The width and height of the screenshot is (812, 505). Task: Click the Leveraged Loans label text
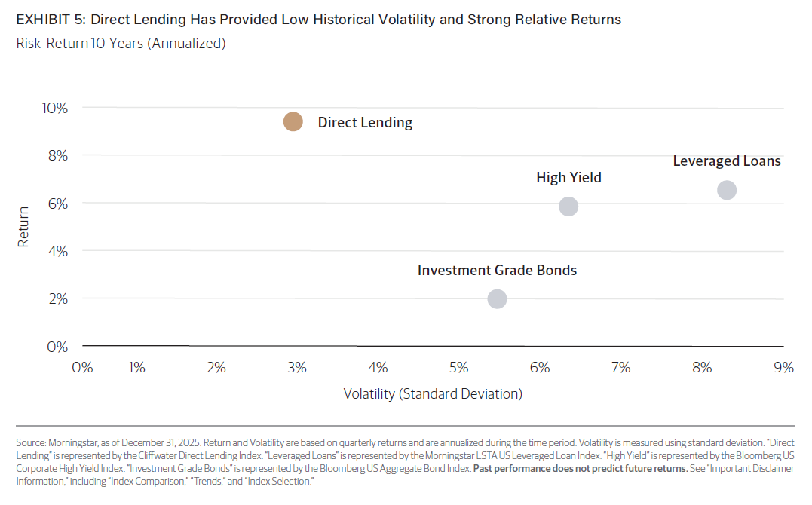click(727, 161)
